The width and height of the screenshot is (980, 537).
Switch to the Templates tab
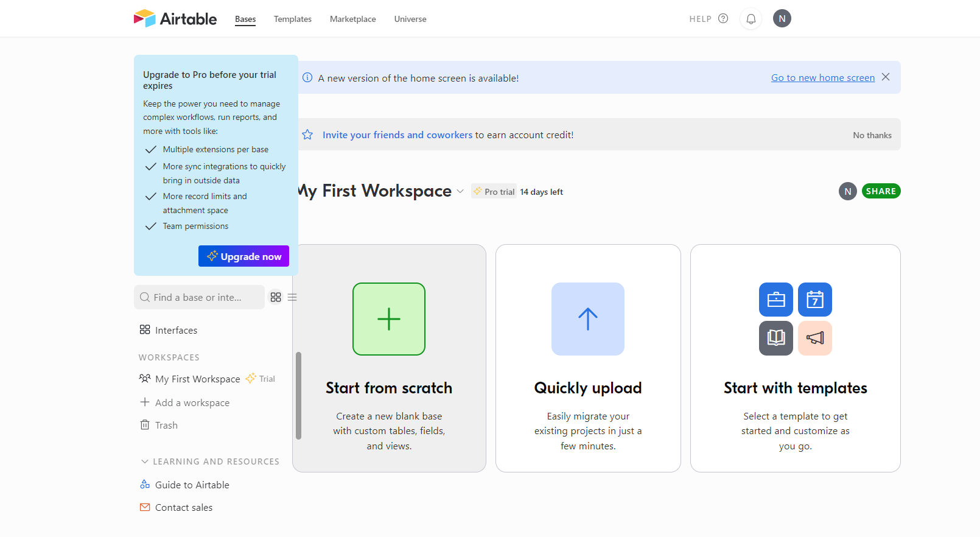293,19
